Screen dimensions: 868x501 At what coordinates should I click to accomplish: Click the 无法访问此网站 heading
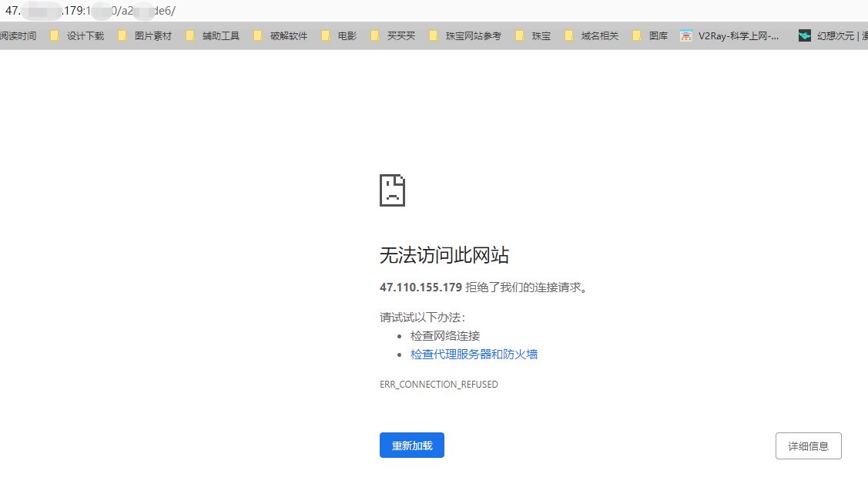pyautogui.click(x=444, y=255)
